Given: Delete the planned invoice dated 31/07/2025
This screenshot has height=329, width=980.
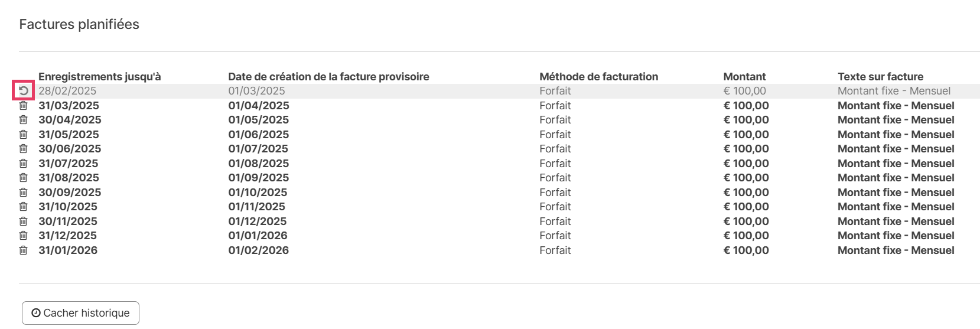Looking at the screenshot, I should point(24,164).
